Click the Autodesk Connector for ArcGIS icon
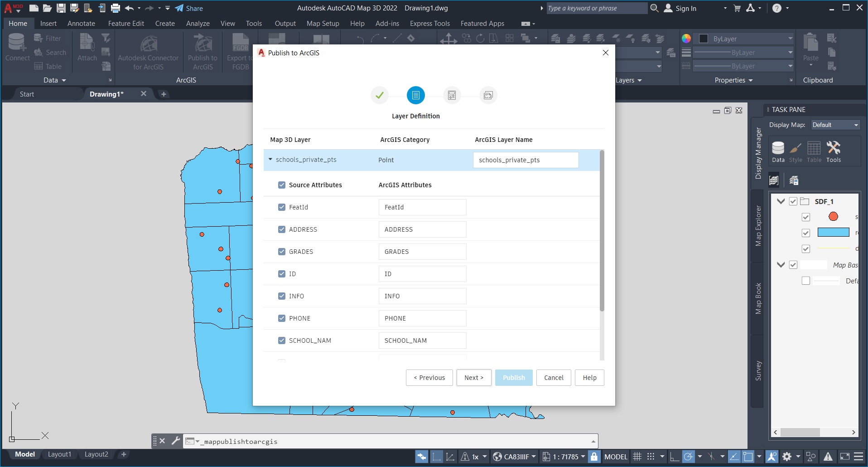 click(148, 44)
